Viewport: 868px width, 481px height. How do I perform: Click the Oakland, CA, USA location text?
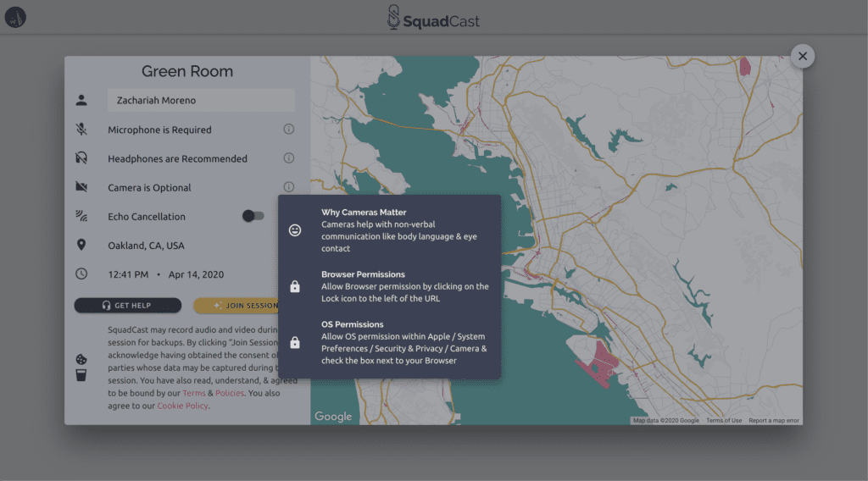tap(146, 246)
